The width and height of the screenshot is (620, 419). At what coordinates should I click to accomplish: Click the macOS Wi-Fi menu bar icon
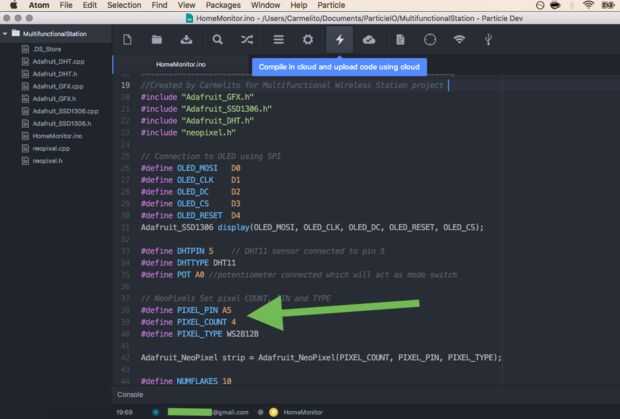pyautogui.click(x=588, y=5)
